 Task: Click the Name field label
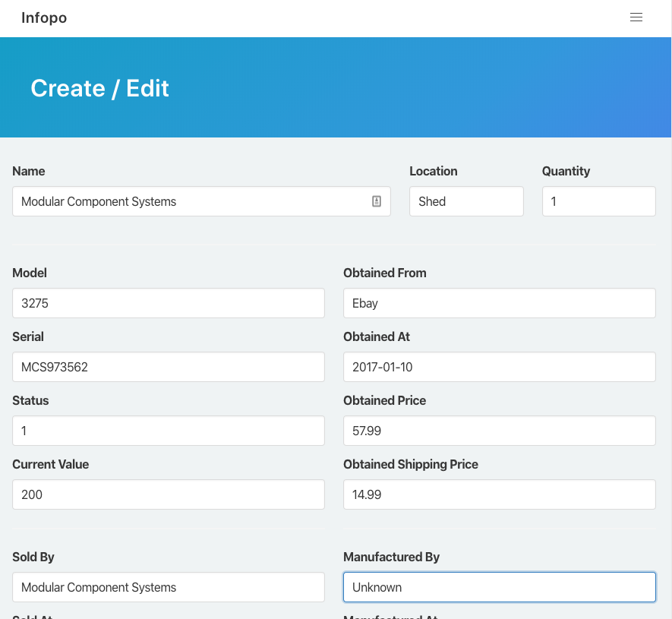(29, 171)
